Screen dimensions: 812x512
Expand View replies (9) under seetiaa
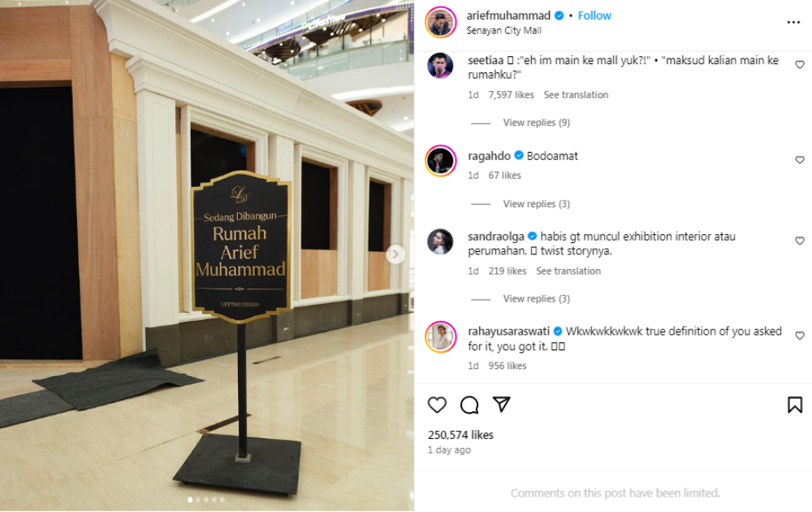coord(537,123)
